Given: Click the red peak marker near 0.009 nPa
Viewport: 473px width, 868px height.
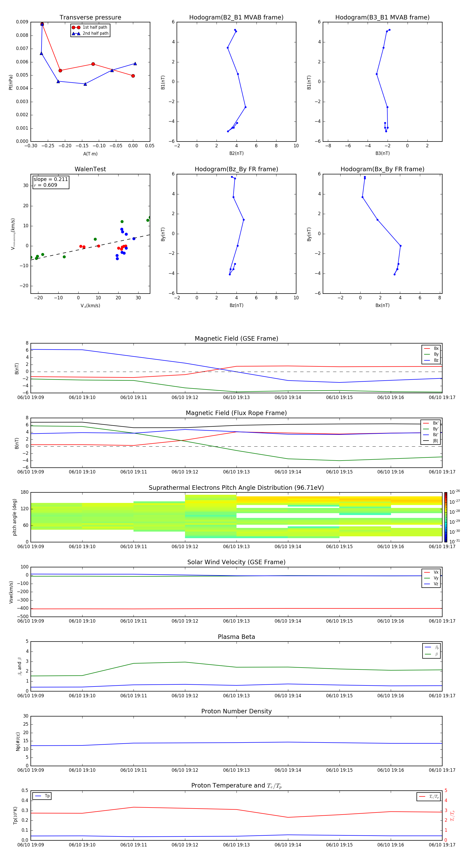Looking at the screenshot, I should click(42, 24).
